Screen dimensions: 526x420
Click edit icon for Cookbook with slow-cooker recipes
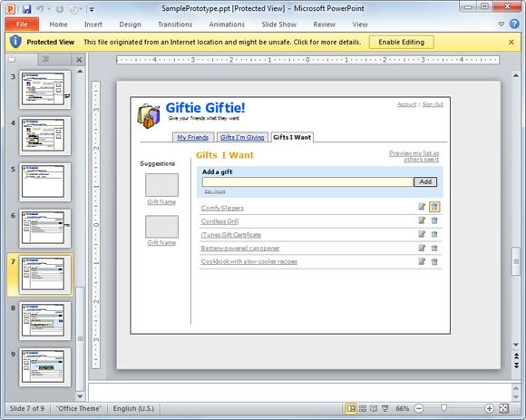[422, 261]
